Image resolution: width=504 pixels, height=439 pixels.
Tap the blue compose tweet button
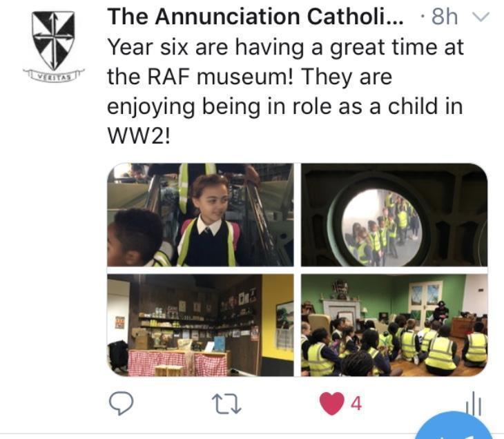click(x=455, y=426)
